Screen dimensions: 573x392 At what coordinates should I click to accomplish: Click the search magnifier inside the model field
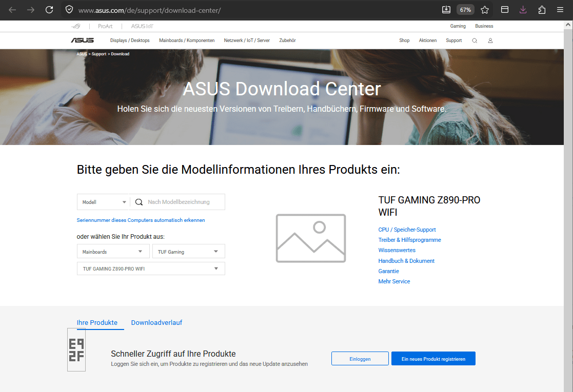[139, 202]
